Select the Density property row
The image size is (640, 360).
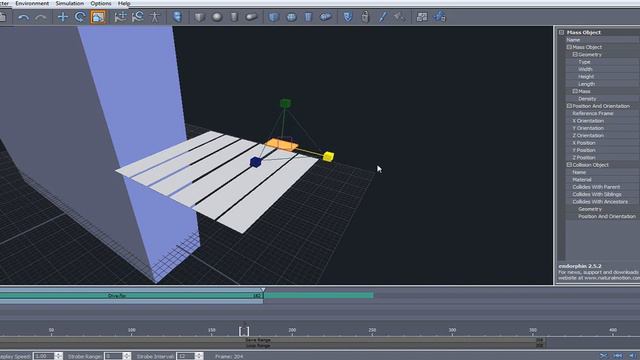point(602,99)
